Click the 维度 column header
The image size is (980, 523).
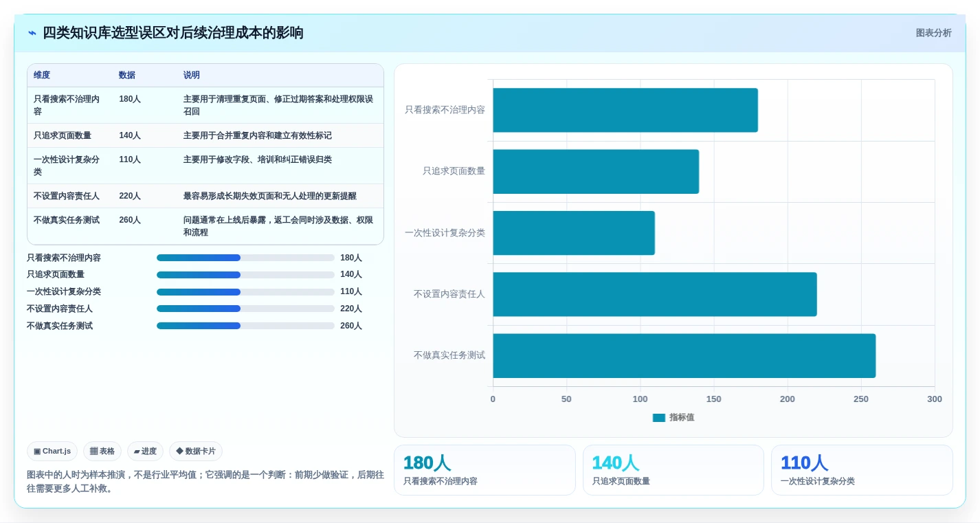click(x=42, y=75)
